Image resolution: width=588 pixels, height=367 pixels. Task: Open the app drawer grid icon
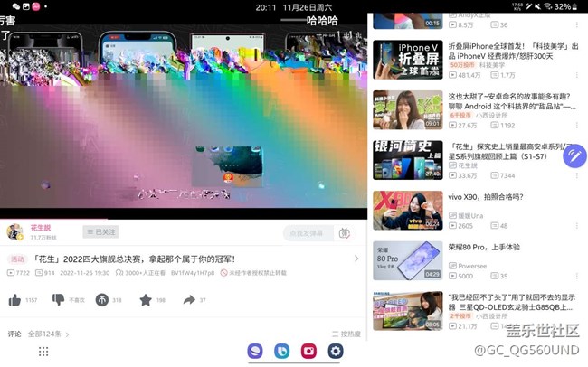point(43,351)
